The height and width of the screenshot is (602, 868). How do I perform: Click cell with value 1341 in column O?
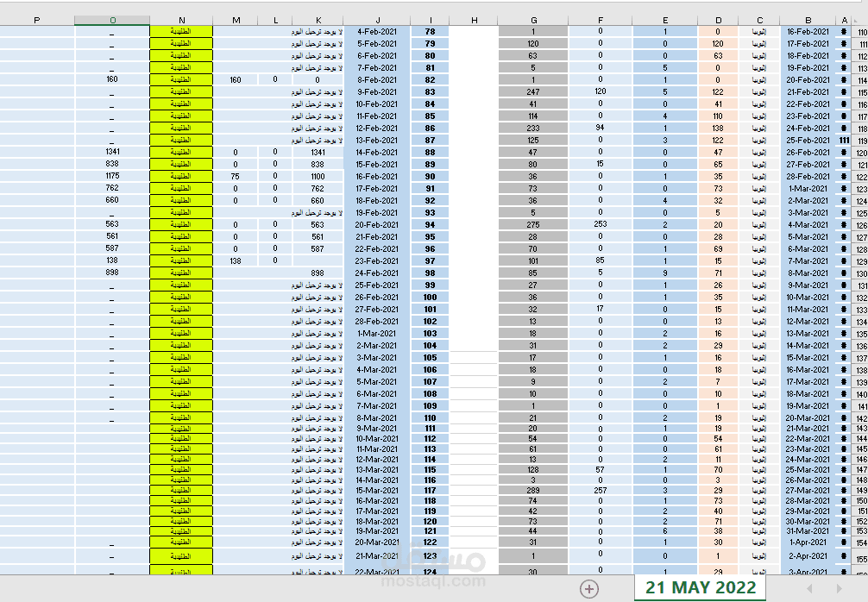click(x=112, y=152)
